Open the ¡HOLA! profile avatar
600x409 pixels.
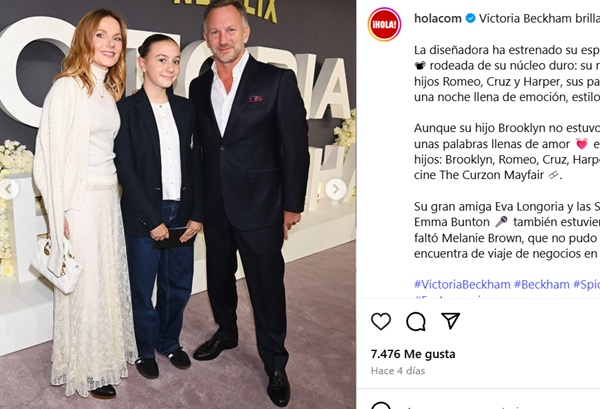(384, 24)
